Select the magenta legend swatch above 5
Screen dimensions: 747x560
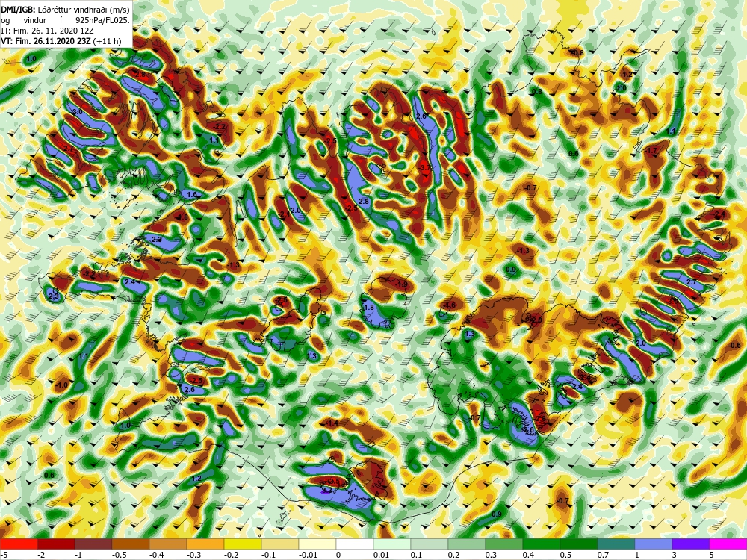coord(728,544)
